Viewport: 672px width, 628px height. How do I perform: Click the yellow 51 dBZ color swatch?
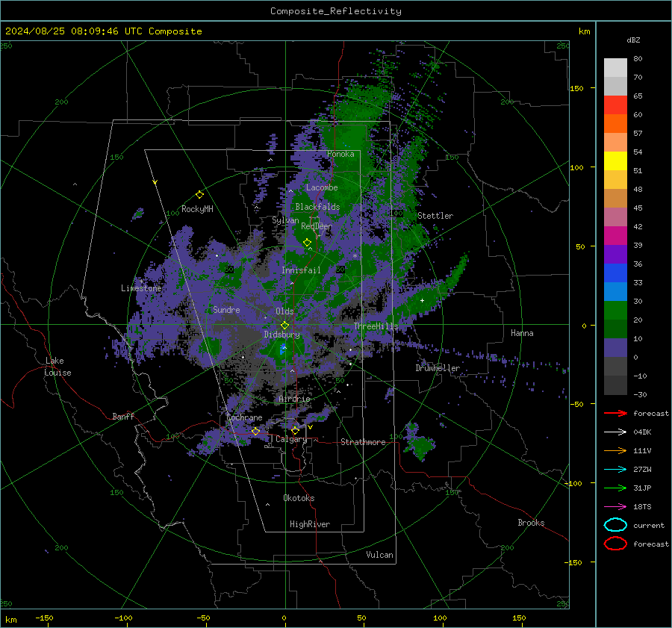(x=615, y=161)
